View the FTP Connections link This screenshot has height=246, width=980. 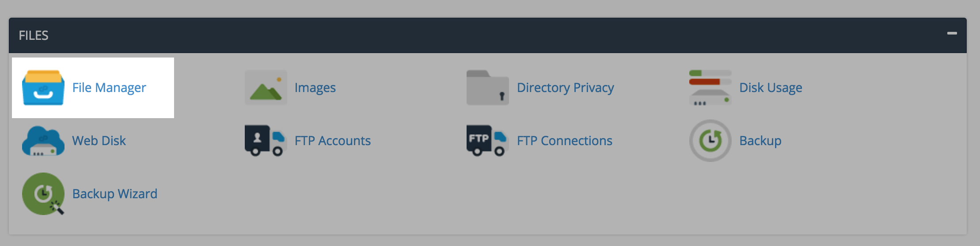(x=565, y=141)
